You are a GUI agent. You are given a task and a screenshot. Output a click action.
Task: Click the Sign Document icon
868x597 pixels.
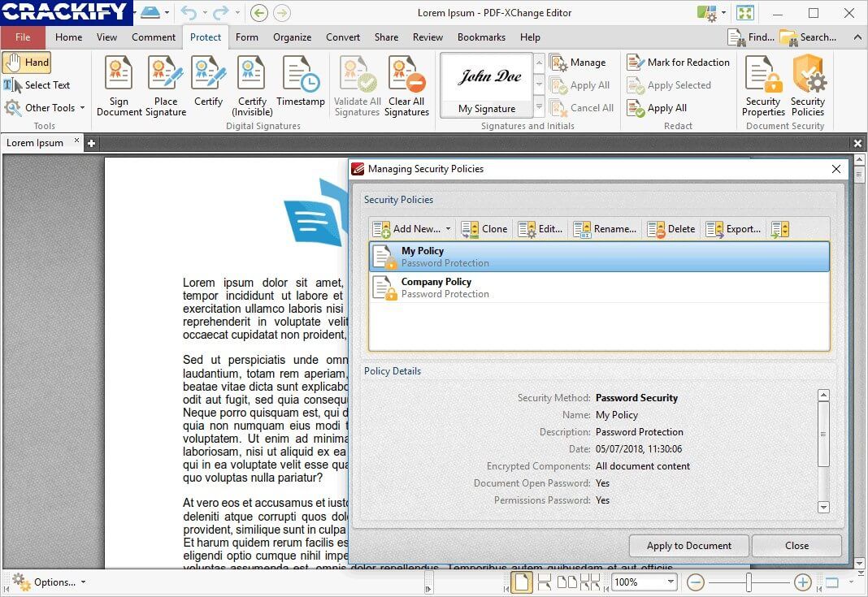coord(119,86)
